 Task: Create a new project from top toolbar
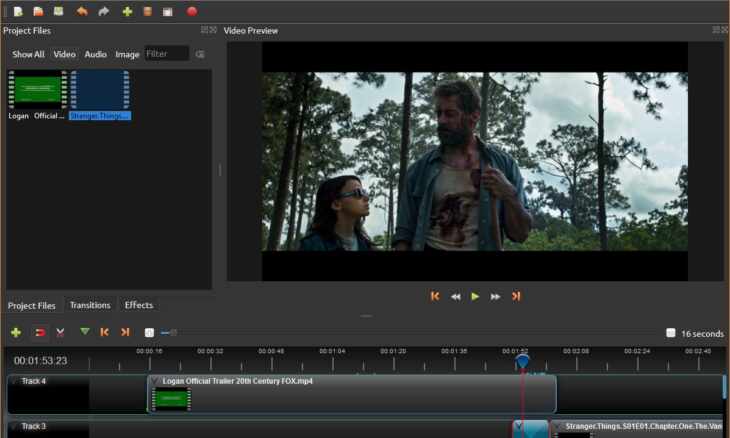click(x=18, y=11)
